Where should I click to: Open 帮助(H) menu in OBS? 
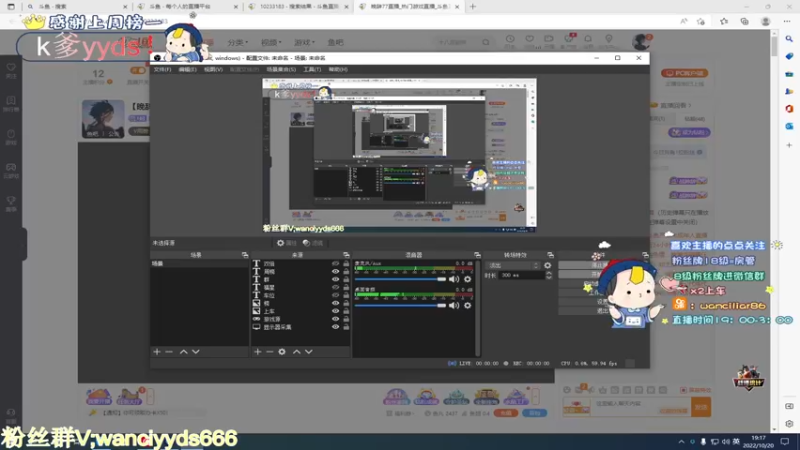click(338, 69)
